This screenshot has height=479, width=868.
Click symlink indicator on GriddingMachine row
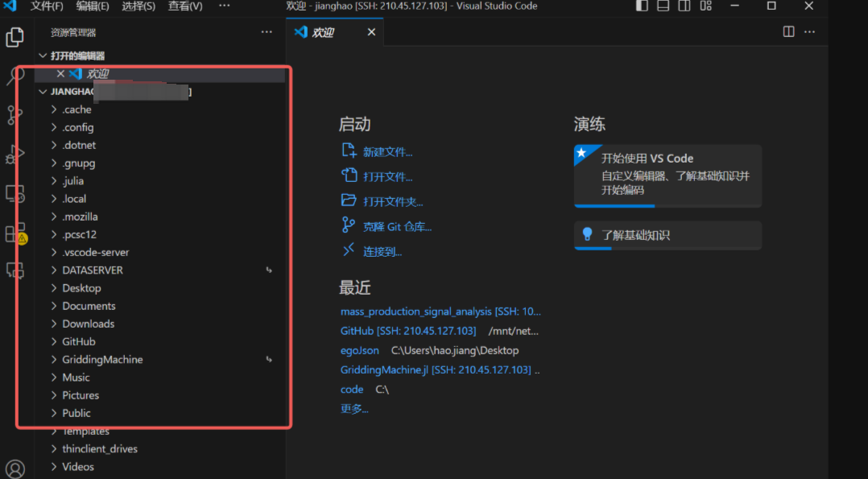[269, 359]
